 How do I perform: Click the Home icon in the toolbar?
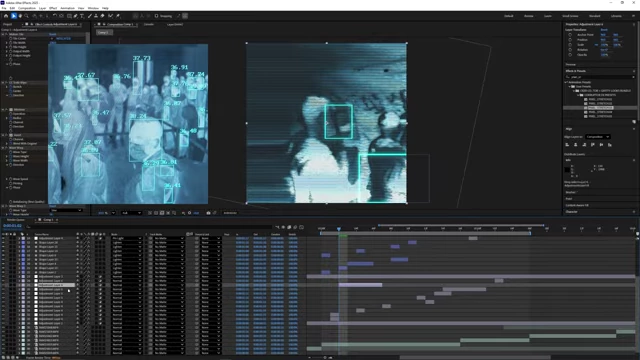click(x=6, y=16)
